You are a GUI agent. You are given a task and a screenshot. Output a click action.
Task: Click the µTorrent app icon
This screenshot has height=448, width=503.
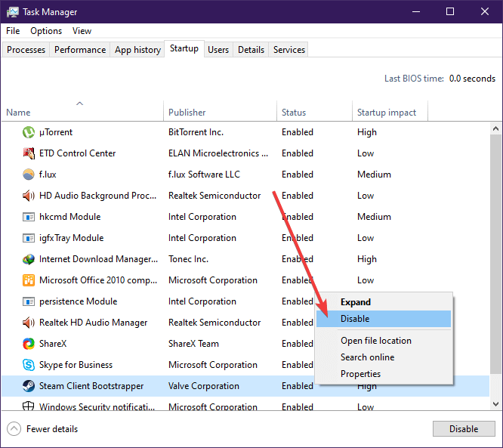click(x=29, y=132)
